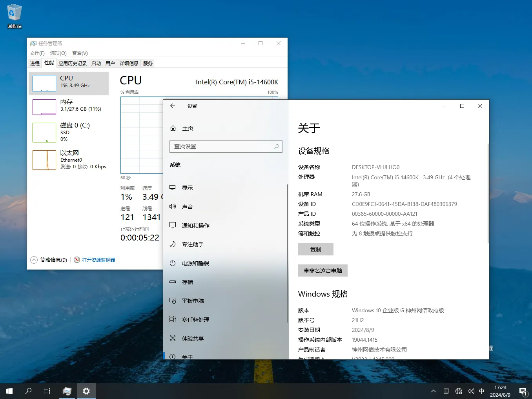Image resolution: width=532 pixels, height=399 pixels.
Task: Open Storage (存储) settings
Action: click(187, 282)
